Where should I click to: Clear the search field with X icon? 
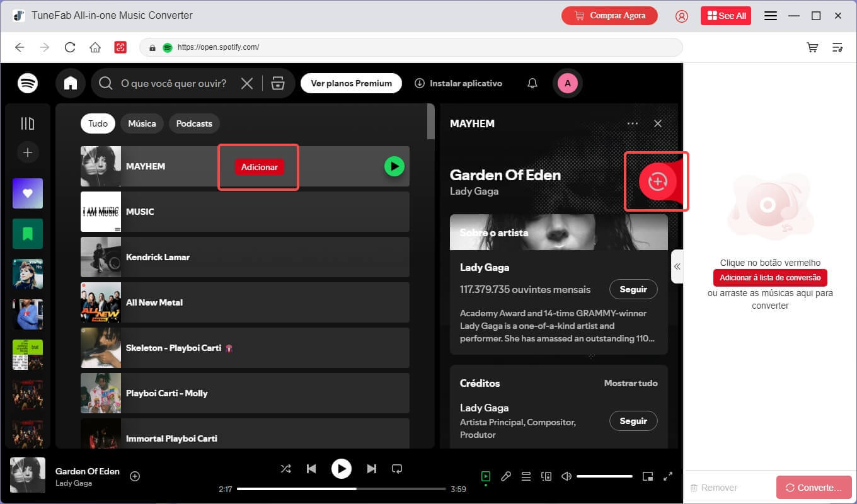[x=248, y=83]
